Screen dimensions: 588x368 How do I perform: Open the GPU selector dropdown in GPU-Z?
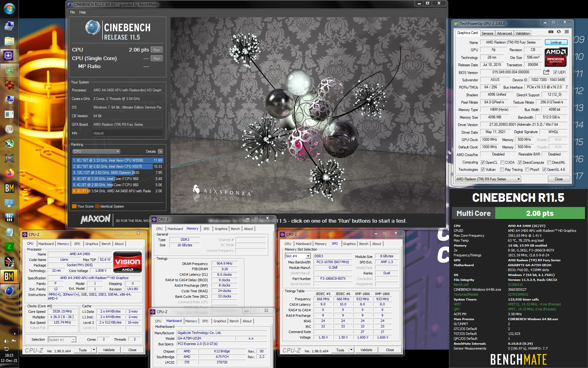click(488, 179)
